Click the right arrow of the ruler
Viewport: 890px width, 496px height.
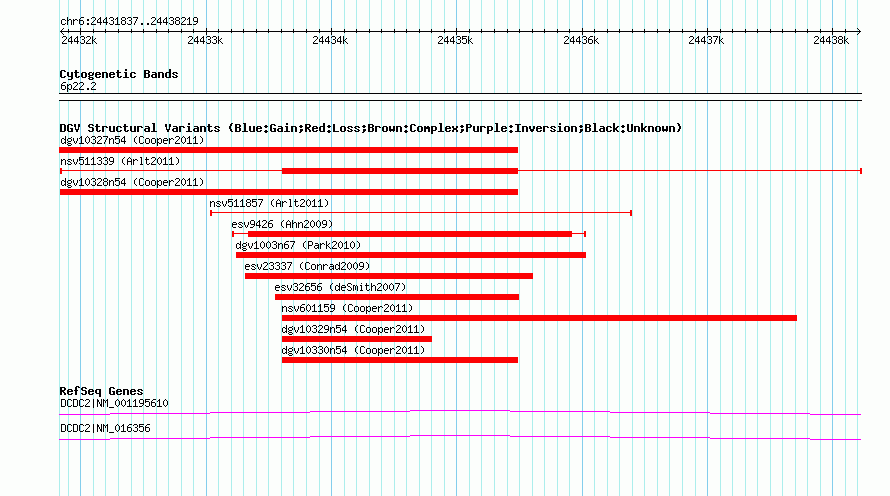point(859,31)
